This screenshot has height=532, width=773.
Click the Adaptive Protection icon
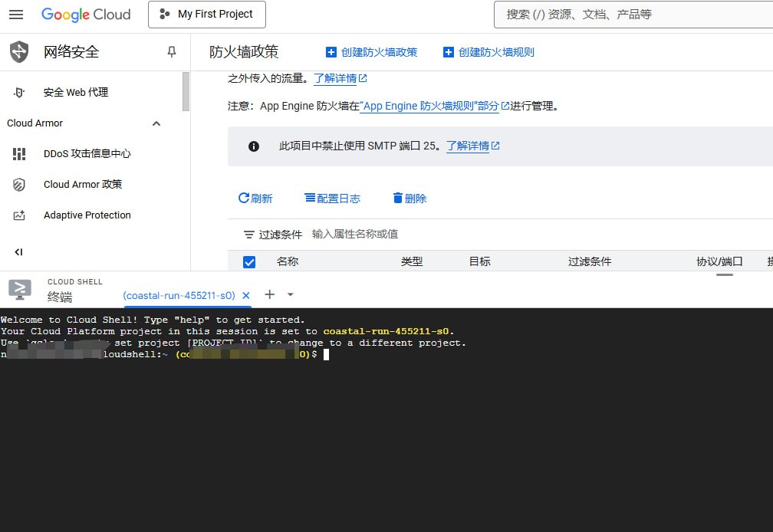(x=19, y=215)
